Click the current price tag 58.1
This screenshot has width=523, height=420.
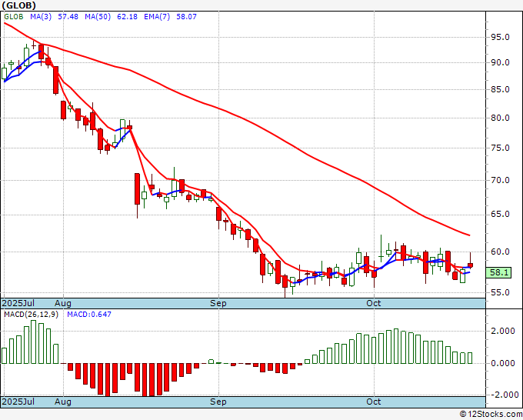[498, 272]
